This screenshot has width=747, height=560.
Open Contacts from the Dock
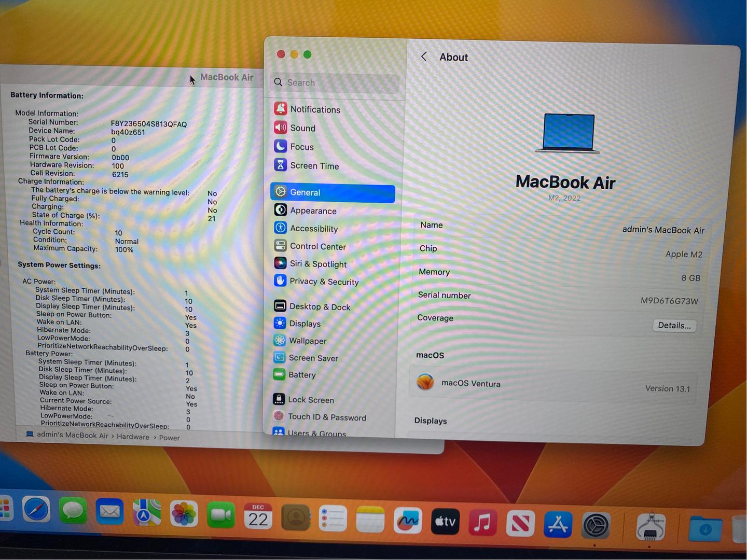point(296,517)
